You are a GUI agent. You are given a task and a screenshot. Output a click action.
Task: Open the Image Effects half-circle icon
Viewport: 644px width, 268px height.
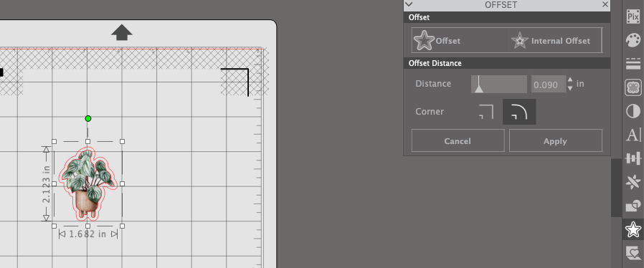tap(633, 111)
